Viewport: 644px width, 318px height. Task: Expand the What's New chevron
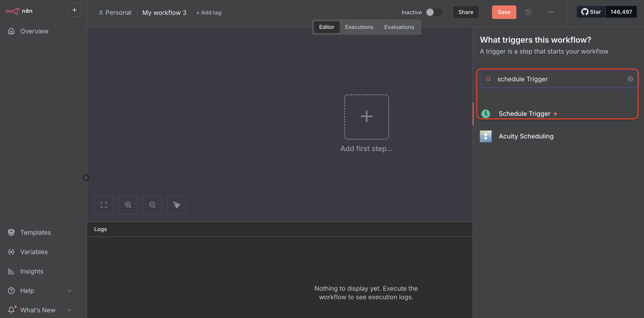click(69, 310)
